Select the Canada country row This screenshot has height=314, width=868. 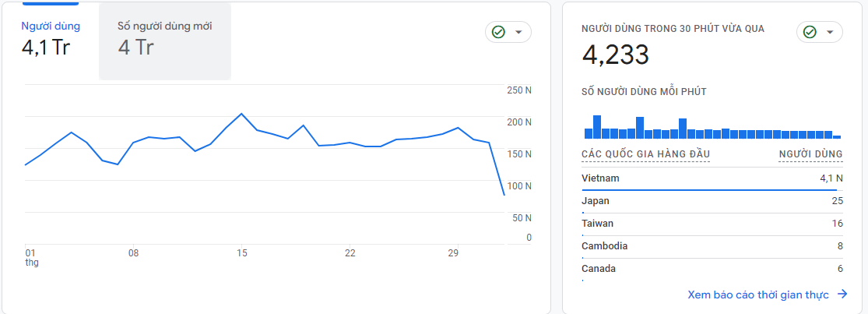(x=712, y=269)
